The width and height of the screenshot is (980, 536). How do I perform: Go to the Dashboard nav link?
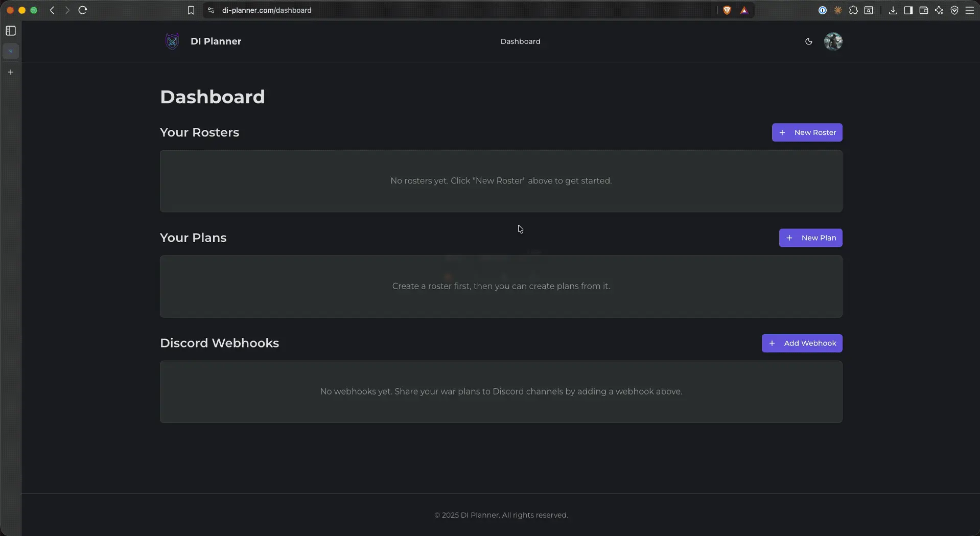(520, 41)
